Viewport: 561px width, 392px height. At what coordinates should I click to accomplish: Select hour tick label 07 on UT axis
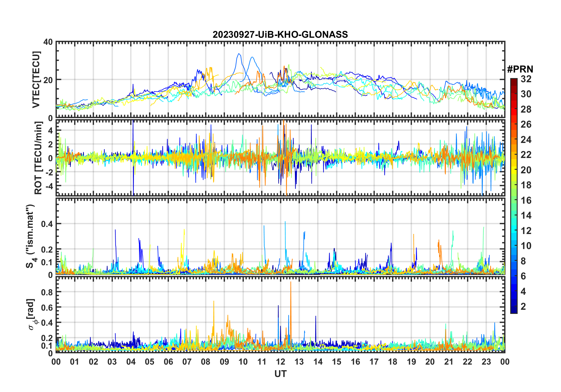(187, 362)
